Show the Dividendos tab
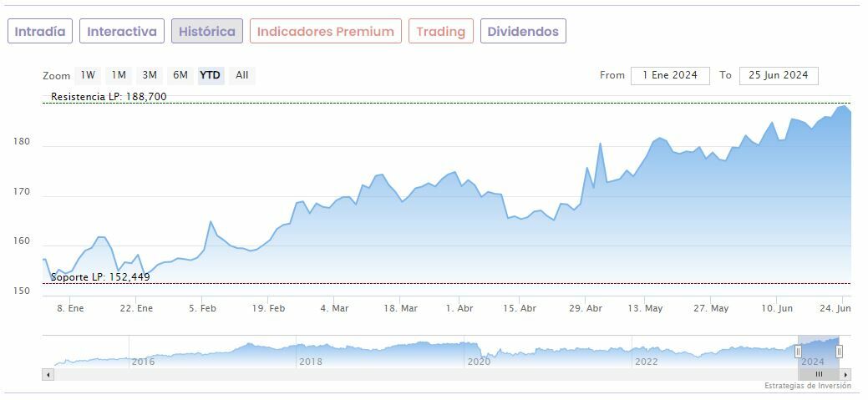The width and height of the screenshot is (868, 400). pos(523,32)
